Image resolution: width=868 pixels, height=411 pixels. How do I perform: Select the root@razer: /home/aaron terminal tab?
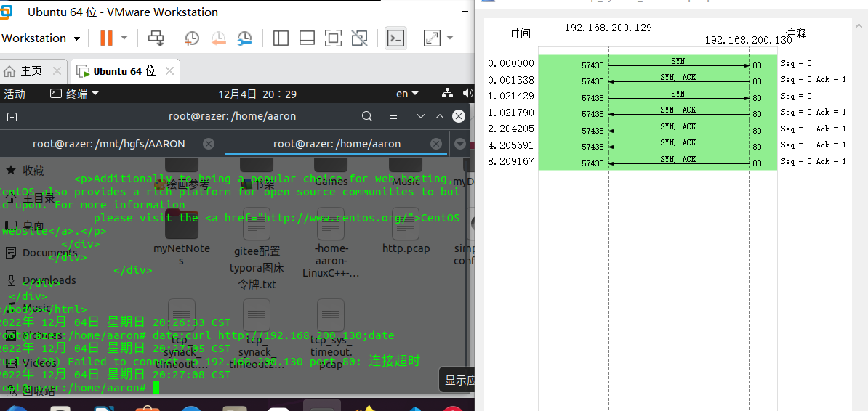coord(337,144)
